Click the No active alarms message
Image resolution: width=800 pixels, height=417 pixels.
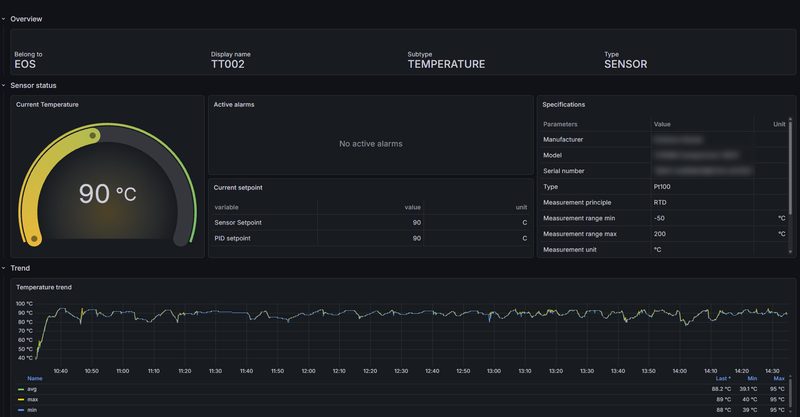371,144
